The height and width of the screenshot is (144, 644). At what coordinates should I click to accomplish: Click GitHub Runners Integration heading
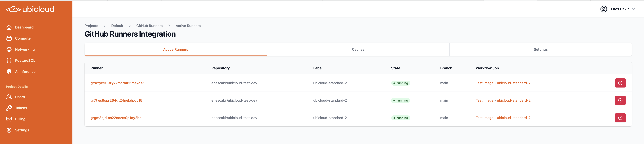(x=130, y=34)
